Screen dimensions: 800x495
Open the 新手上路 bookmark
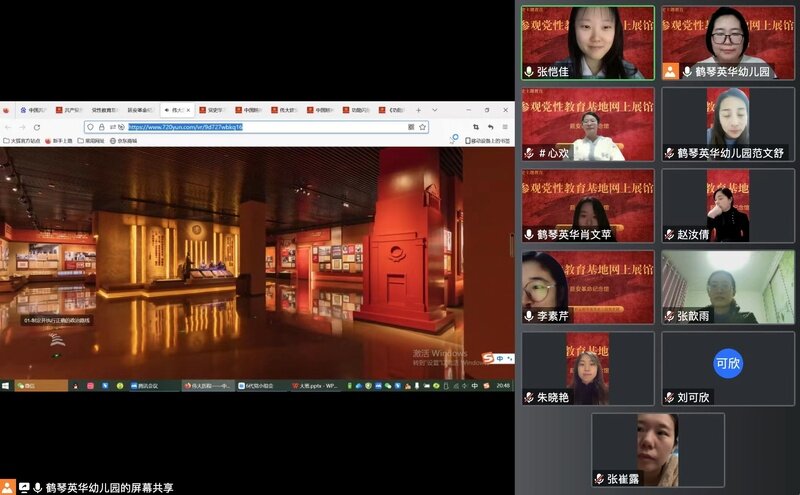pos(59,141)
